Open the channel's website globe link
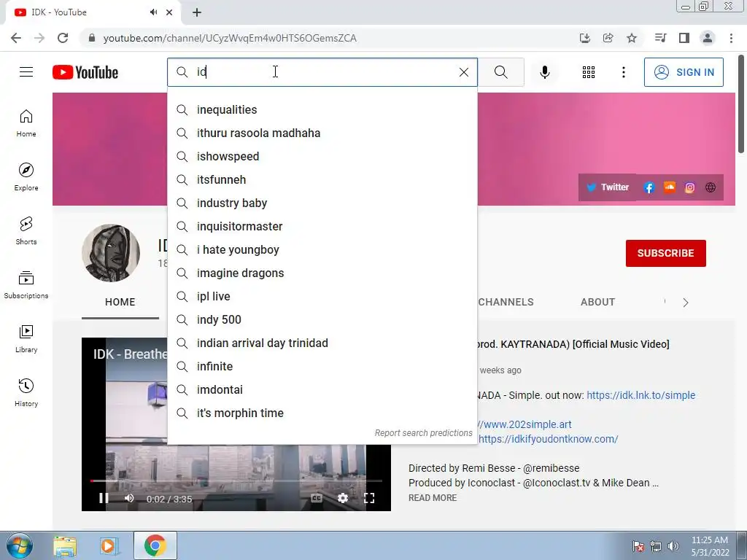 [x=711, y=187]
